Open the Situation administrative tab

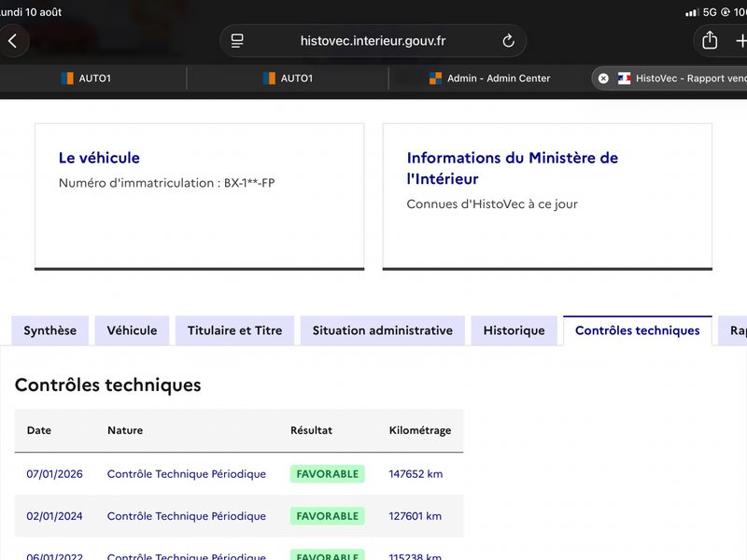point(383,330)
